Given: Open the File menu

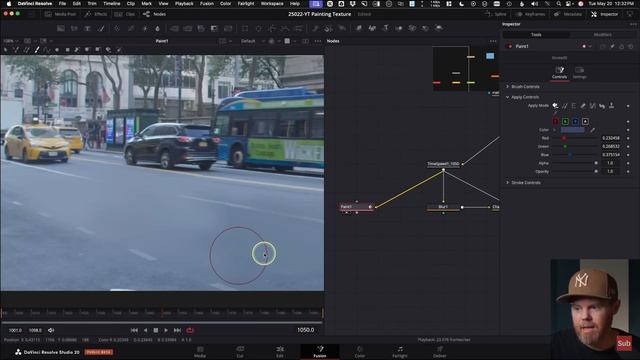Looking at the screenshot, I should [x=62, y=3].
